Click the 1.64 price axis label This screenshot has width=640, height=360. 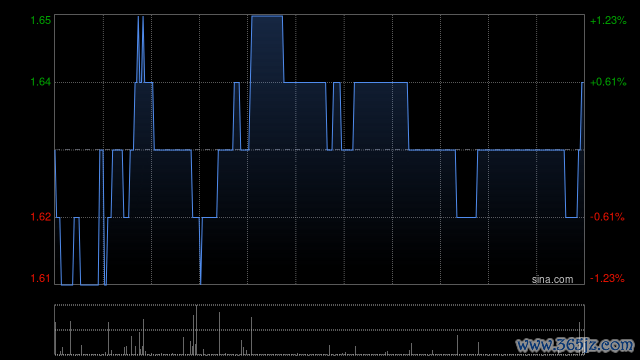(x=41, y=82)
